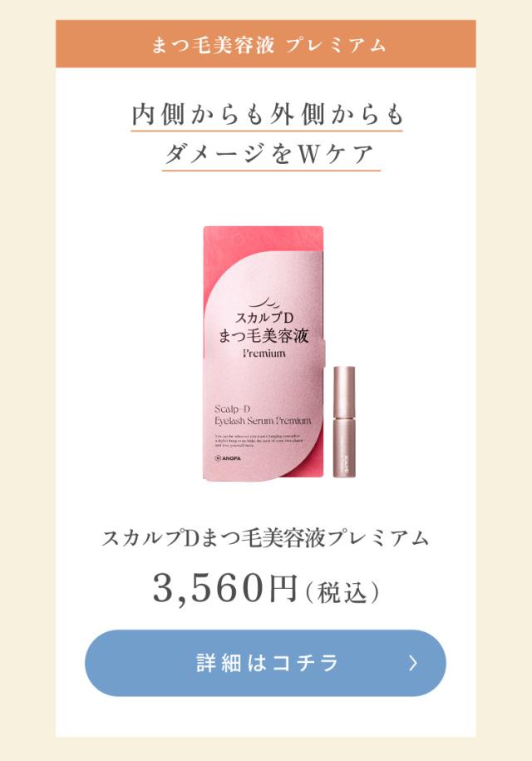Click the (税込) tax-included label

(x=342, y=591)
